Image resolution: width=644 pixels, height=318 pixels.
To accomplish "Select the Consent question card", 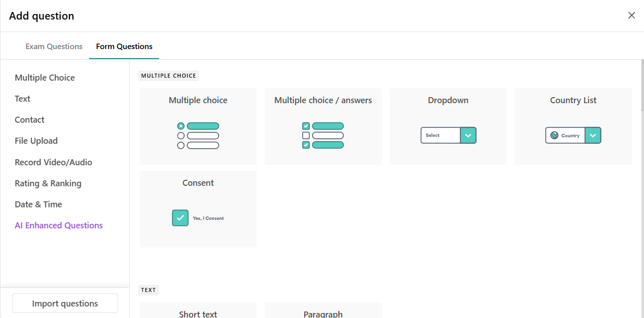I will point(198,209).
